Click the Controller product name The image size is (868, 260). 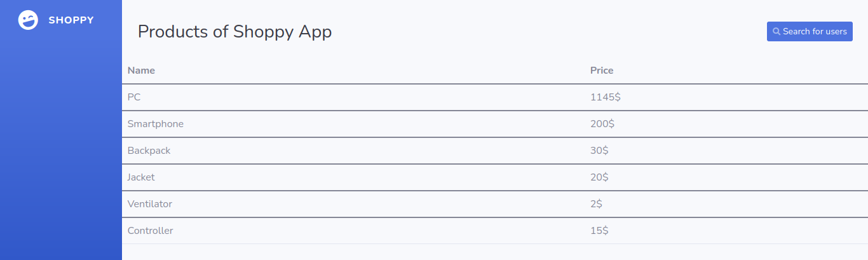pyautogui.click(x=150, y=231)
